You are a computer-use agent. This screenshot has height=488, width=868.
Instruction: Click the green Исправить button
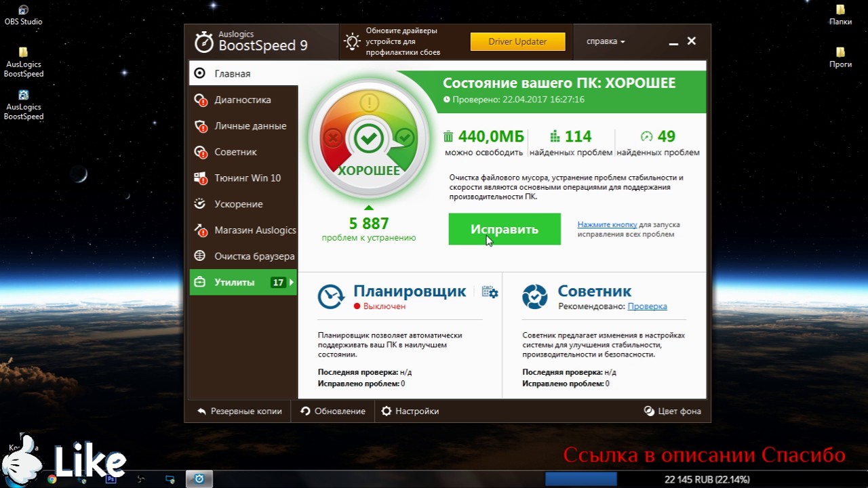pyautogui.click(x=505, y=229)
